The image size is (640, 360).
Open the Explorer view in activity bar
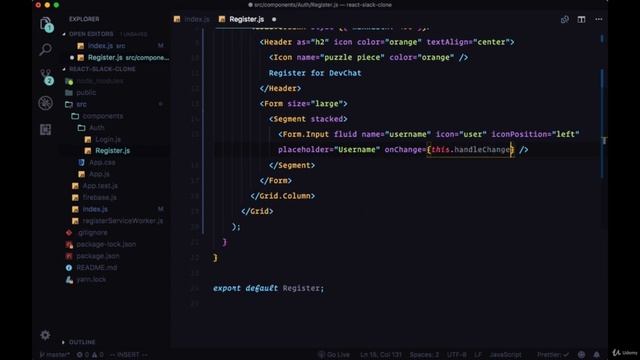pos(46,24)
